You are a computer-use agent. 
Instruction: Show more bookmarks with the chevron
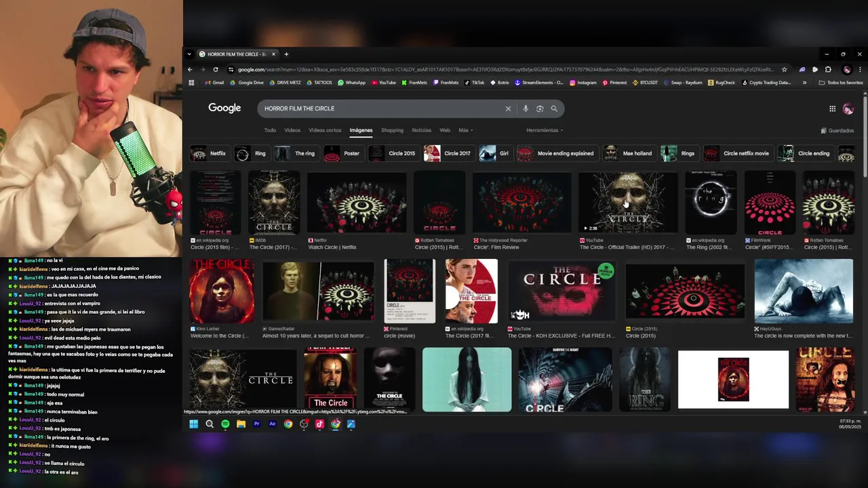click(804, 83)
